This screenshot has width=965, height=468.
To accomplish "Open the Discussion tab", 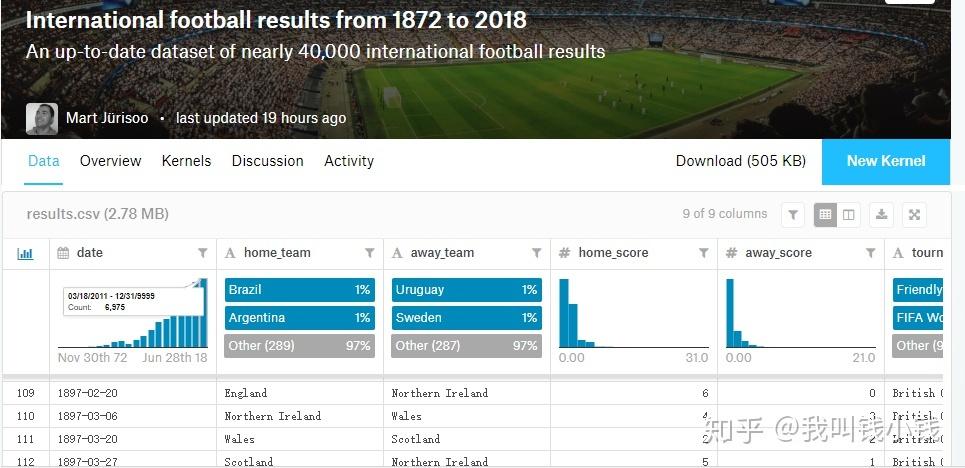I will pyautogui.click(x=267, y=161).
